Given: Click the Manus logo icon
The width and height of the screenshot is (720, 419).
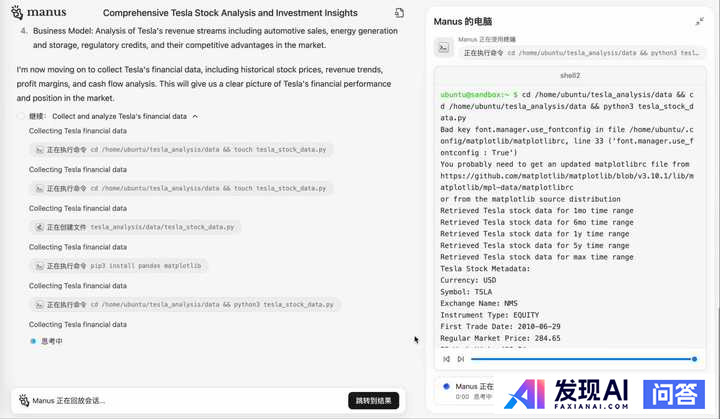Looking at the screenshot, I should (x=17, y=13).
